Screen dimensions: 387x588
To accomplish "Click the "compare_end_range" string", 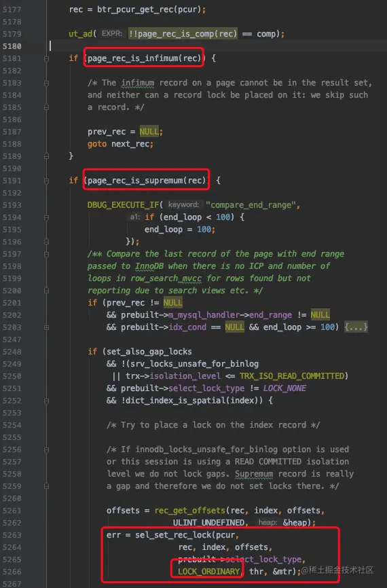I will 251,205.
